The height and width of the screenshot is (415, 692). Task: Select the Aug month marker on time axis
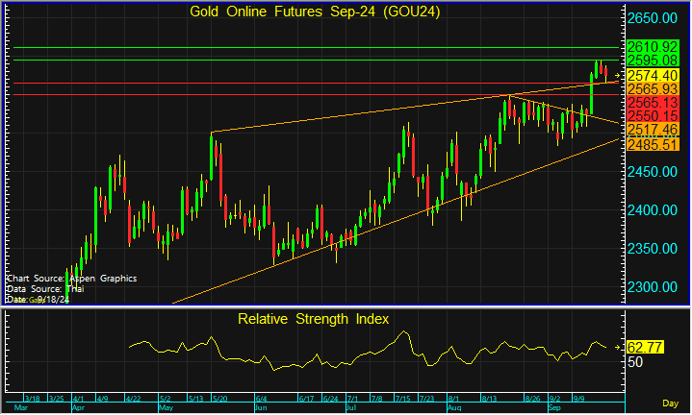pos(453,409)
